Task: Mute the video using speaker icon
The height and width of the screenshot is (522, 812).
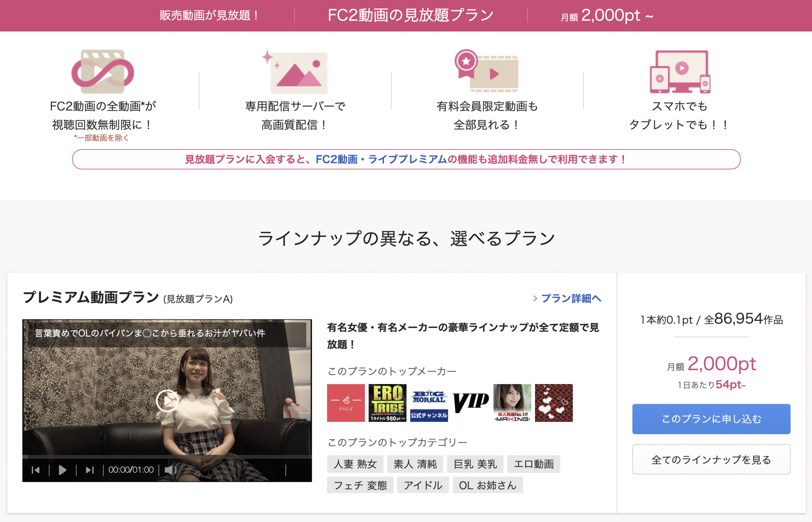Action: (170, 470)
